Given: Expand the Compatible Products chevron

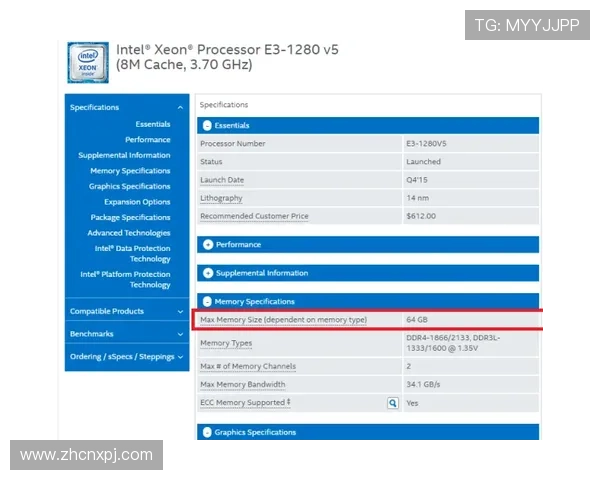Looking at the screenshot, I should pos(180,312).
